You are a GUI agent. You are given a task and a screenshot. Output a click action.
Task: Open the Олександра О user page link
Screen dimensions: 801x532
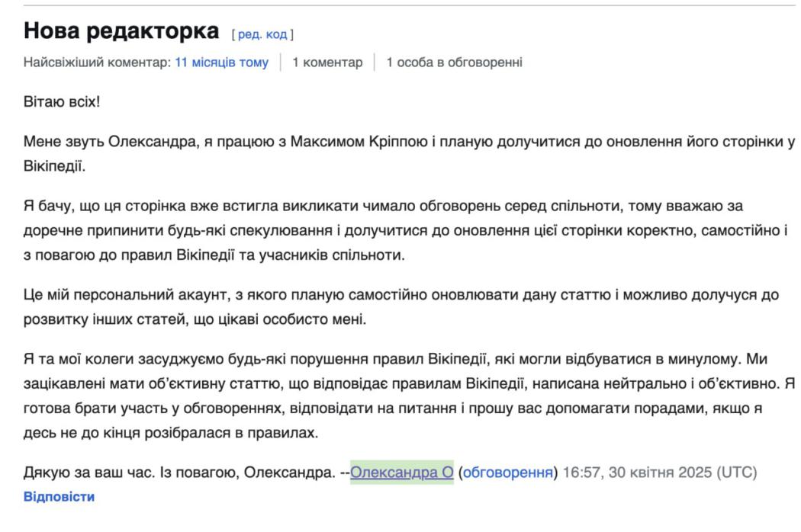click(402, 473)
